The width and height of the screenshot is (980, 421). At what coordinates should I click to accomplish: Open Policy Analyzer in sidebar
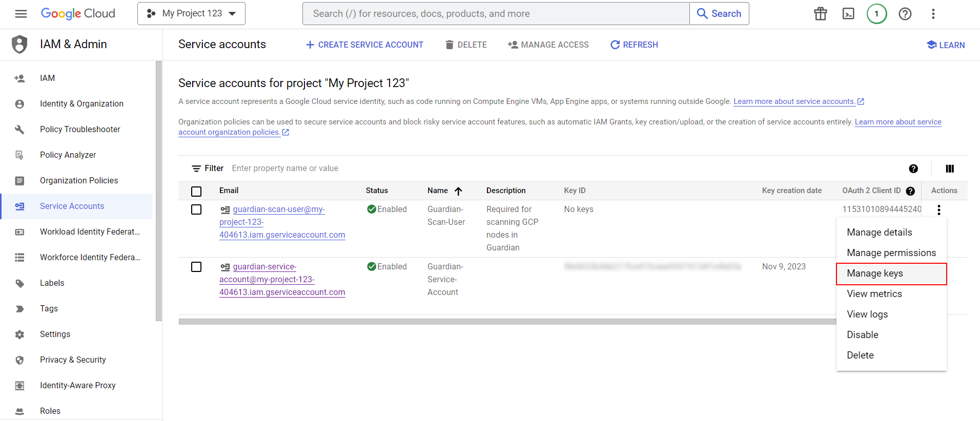pyautogui.click(x=77, y=155)
